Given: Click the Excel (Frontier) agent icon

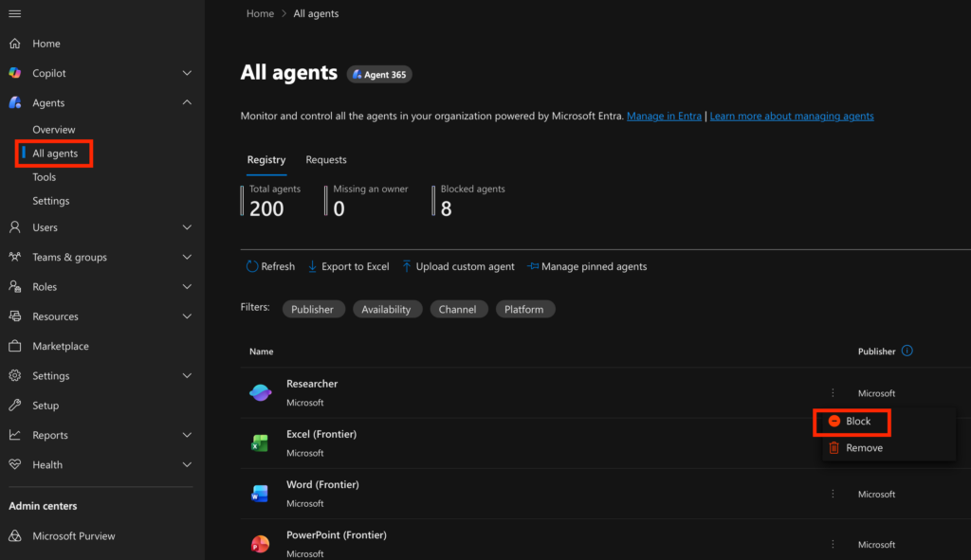Looking at the screenshot, I should tap(260, 443).
